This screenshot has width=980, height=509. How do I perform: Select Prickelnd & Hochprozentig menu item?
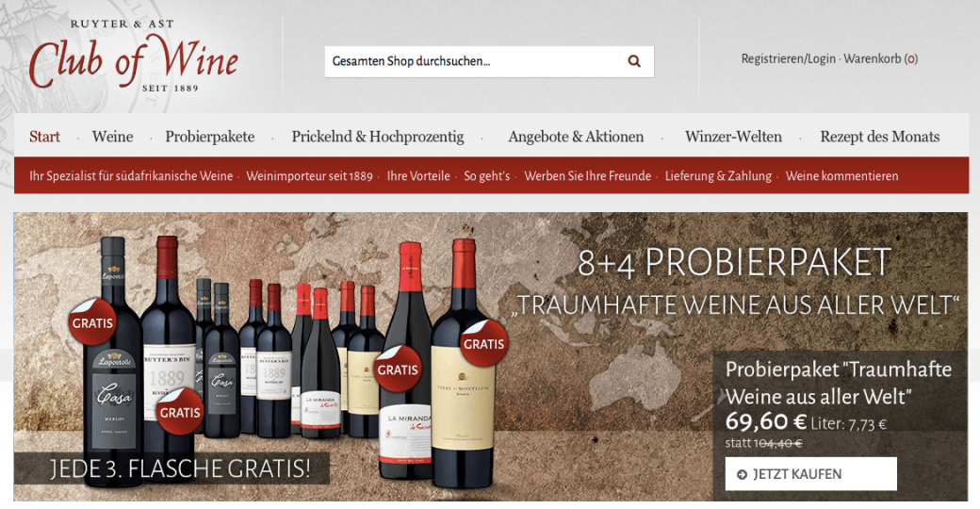coord(378,137)
